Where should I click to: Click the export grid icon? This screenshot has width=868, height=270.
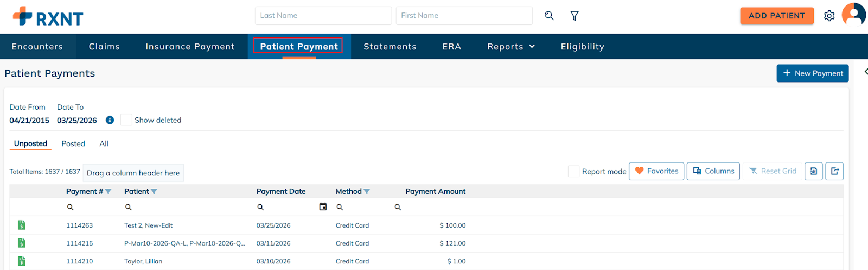(x=835, y=171)
